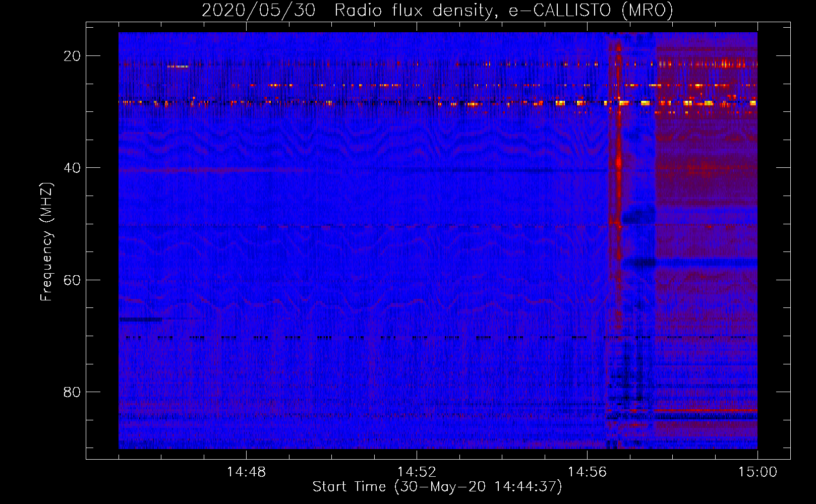
Task: Click the '40' frequency tick label
Action: coord(72,168)
